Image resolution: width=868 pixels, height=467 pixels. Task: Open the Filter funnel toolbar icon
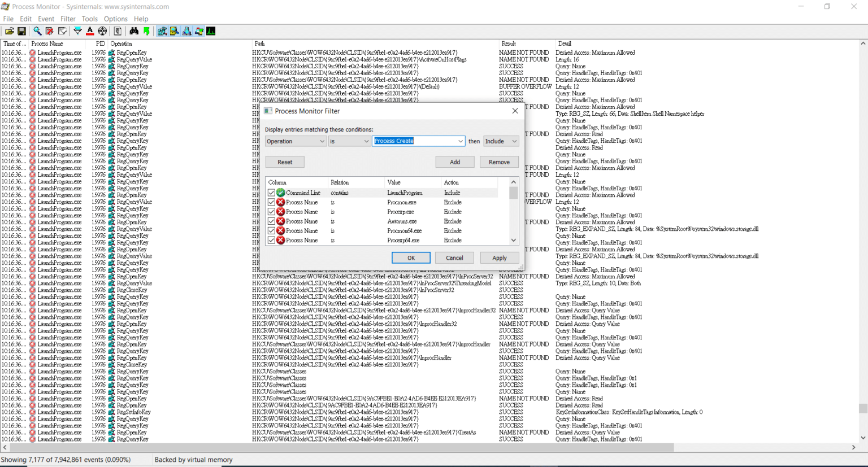[x=77, y=31]
